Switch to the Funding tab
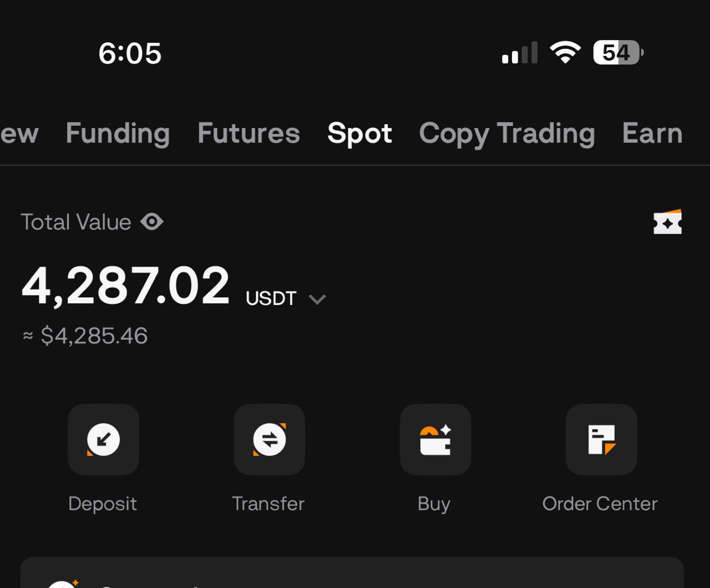The image size is (710, 588). [118, 134]
